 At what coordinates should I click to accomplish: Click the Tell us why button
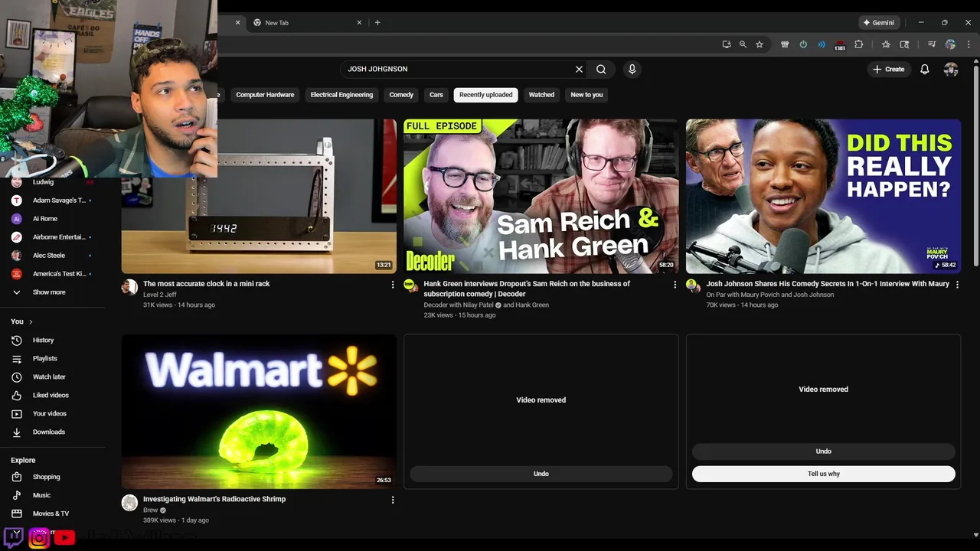[x=824, y=474]
